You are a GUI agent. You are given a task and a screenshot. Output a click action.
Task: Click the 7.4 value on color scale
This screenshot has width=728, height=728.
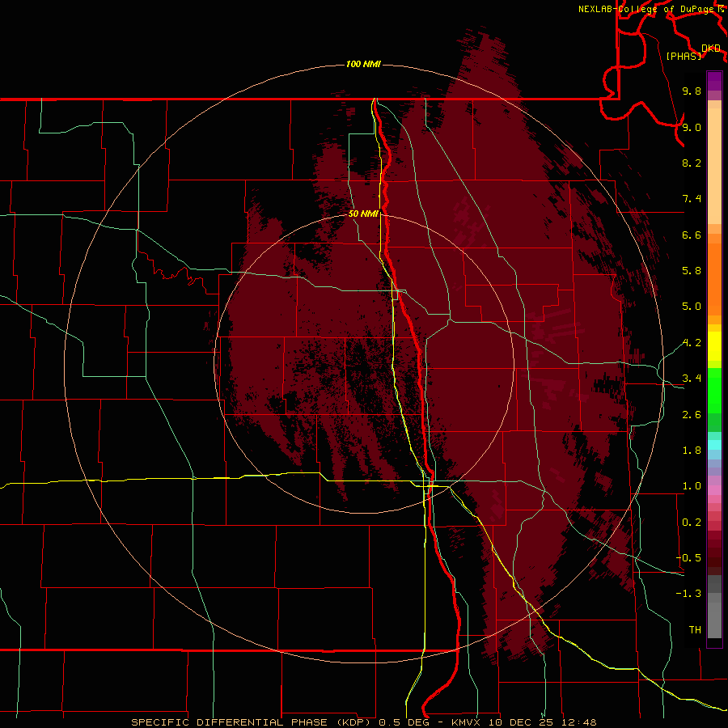click(x=692, y=199)
